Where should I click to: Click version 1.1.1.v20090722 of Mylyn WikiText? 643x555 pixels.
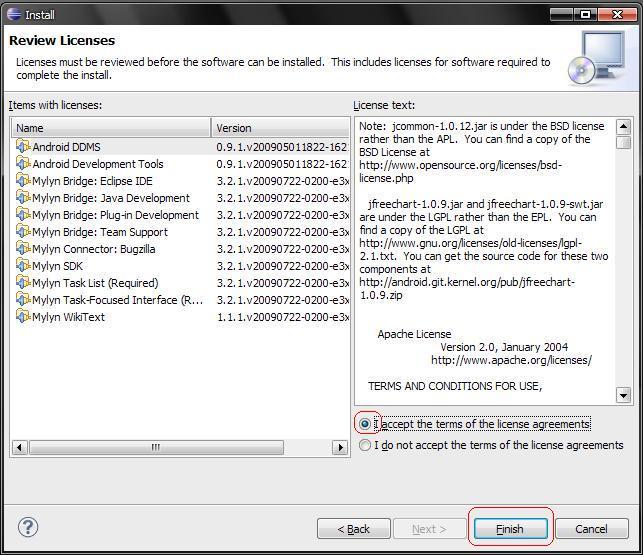click(283, 317)
